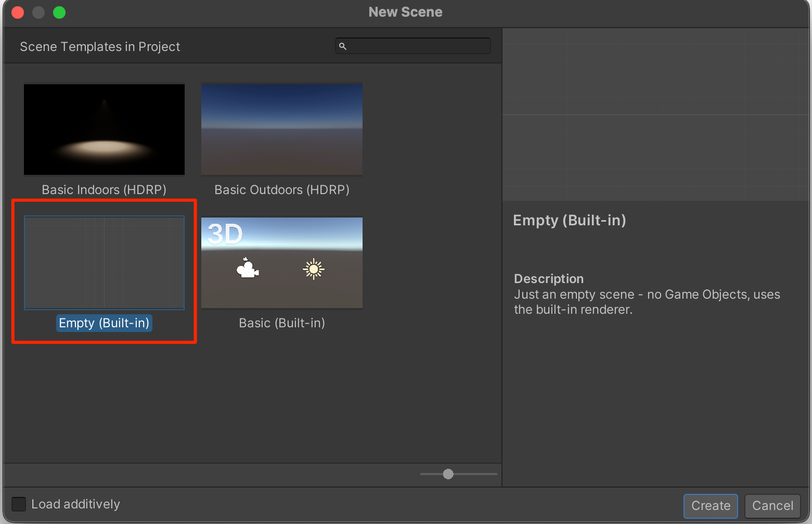Click the Create button
The height and width of the screenshot is (524, 812).
(711, 506)
